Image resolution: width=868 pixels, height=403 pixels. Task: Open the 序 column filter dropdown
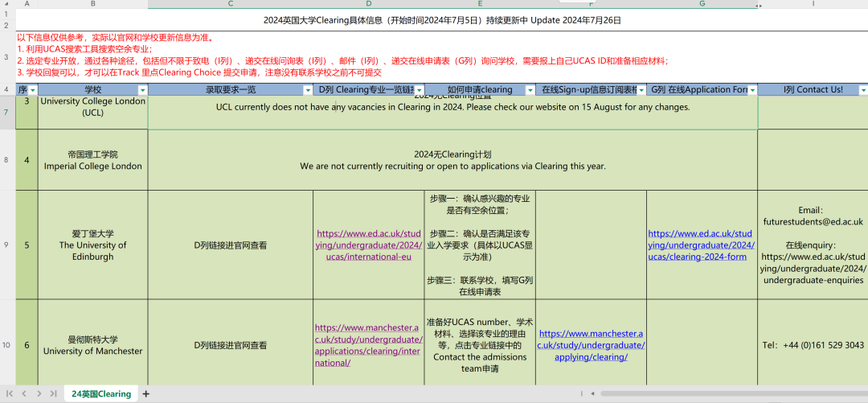click(33, 90)
